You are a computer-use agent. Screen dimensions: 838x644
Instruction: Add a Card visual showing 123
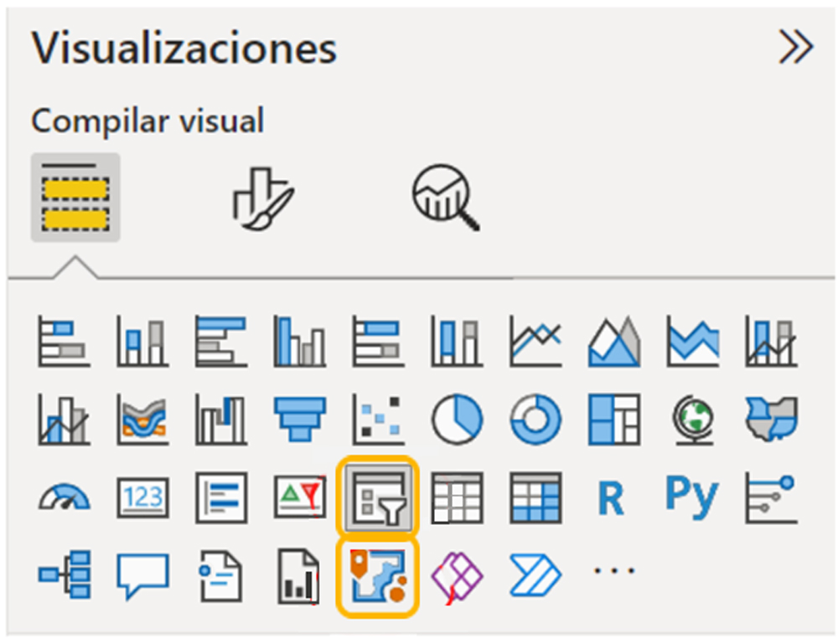(142, 497)
